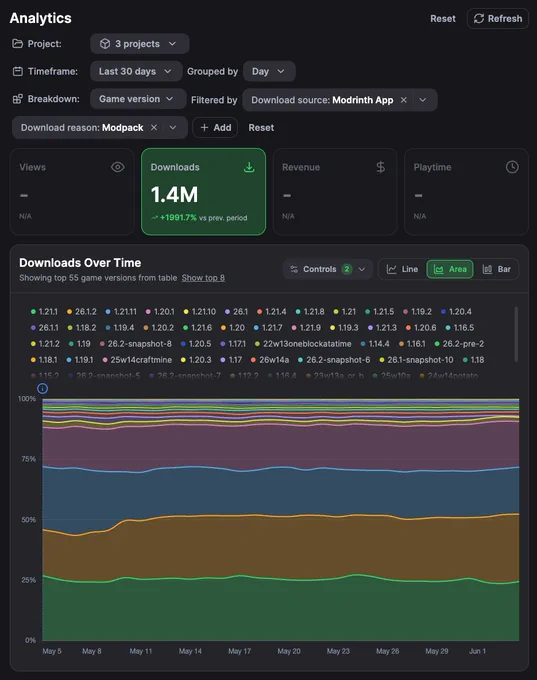The image size is (537, 680).
Task: Click the top Reset link beside Refresh
Action: 442,19
